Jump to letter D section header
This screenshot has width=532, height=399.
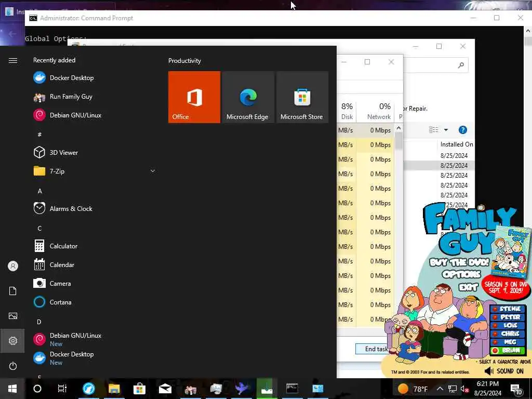[39, 322]
